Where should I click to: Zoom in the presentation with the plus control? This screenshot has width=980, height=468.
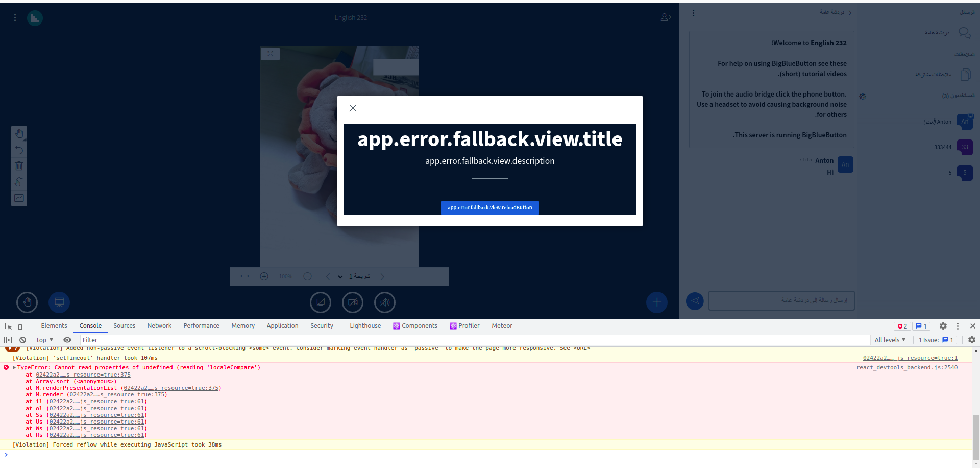coord(264,276)
